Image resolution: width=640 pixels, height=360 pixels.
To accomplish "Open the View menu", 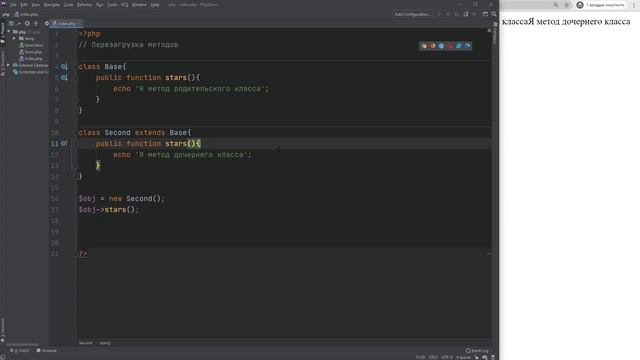I will (36, 5).
